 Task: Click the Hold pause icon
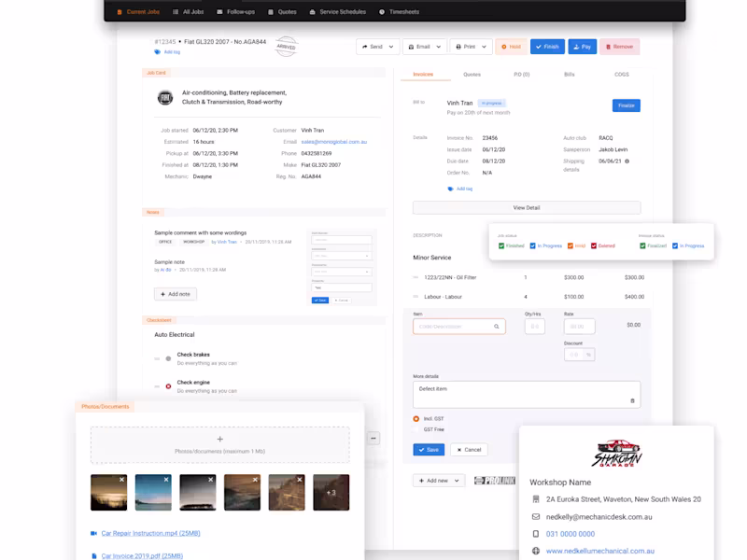coord(504,47)
